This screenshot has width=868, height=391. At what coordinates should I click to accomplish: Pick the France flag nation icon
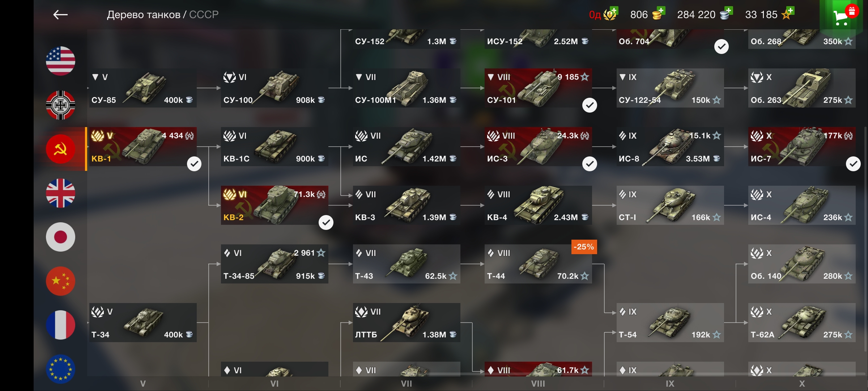click(60, 325)
